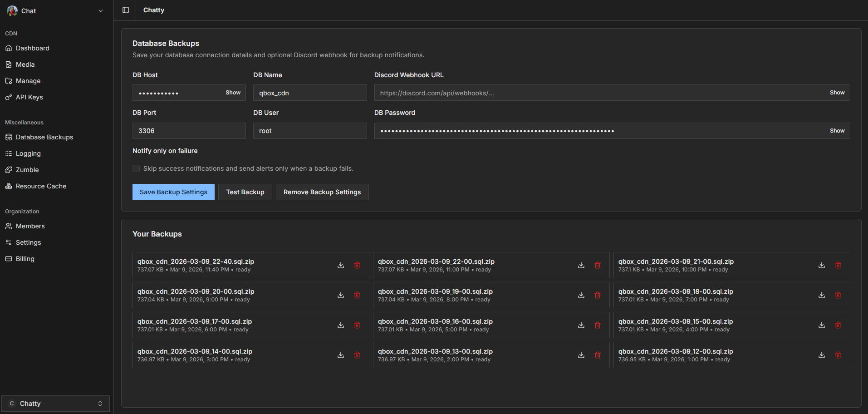Show the DB Host value
The height and width of the screenshot is (414, 868).
click(x=233, y=92)
